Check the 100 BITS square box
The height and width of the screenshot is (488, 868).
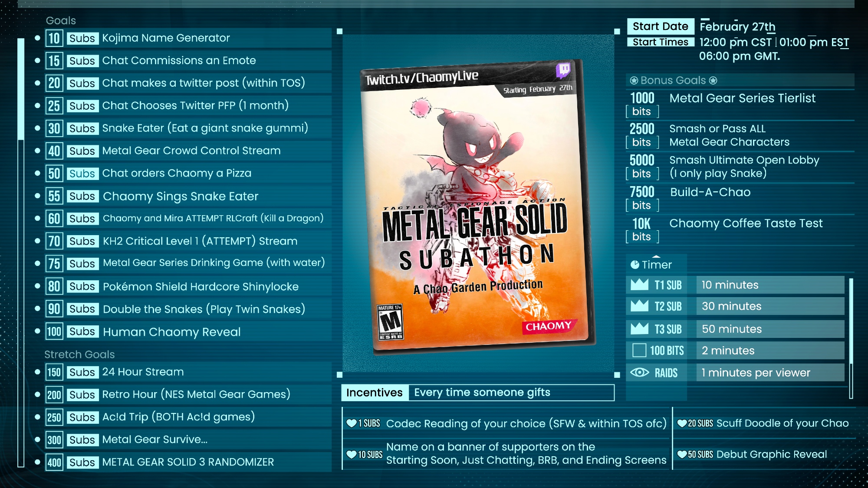pyautogui.click(x=639, y=350)
